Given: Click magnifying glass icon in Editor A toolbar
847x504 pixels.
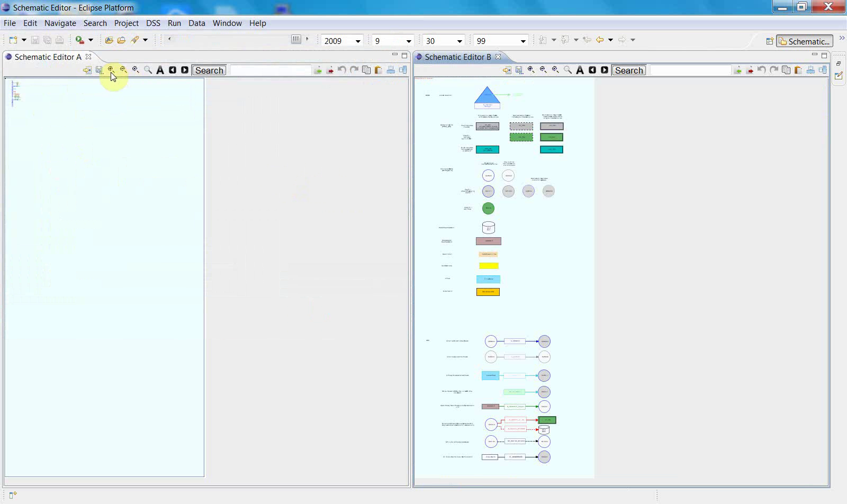Looking at the screenshot, I should [x=148, y=70].
